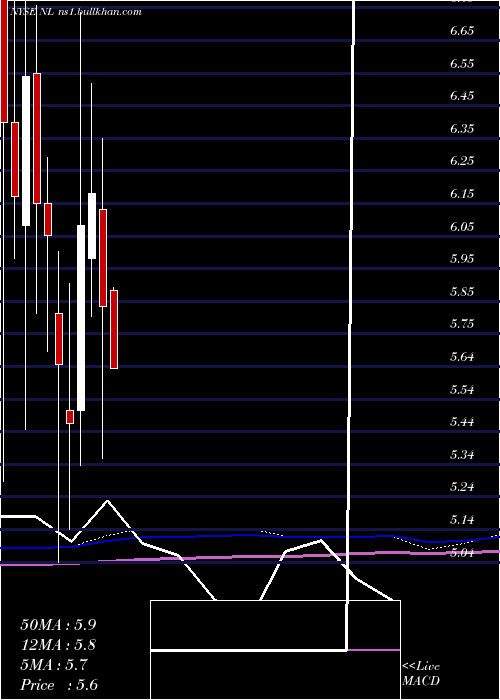Click the 5.34 price axis label
This screenshot has height=700, width=500.
462,454
